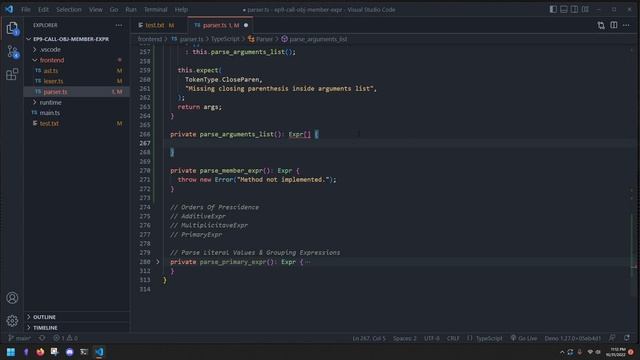Launch Firefox from the taskbar
This screenshot has height=360, width=640.
(40, 352)
